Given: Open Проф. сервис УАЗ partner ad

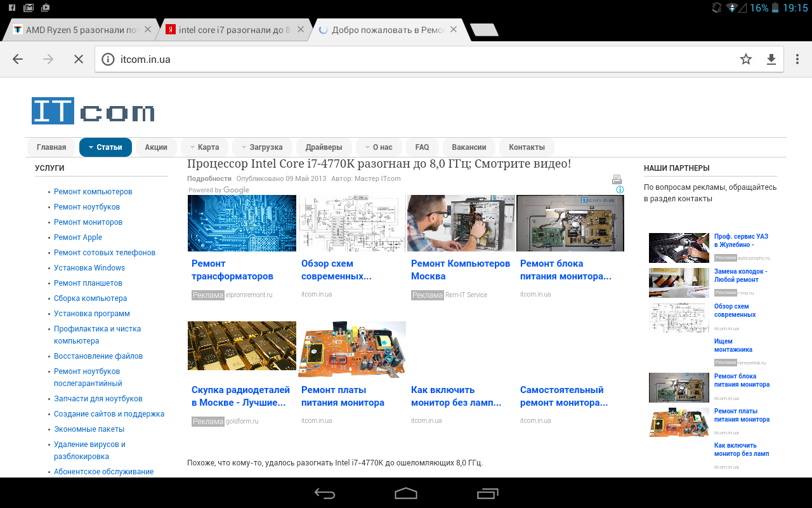Looking at the screenshot, I should (741, 241).
